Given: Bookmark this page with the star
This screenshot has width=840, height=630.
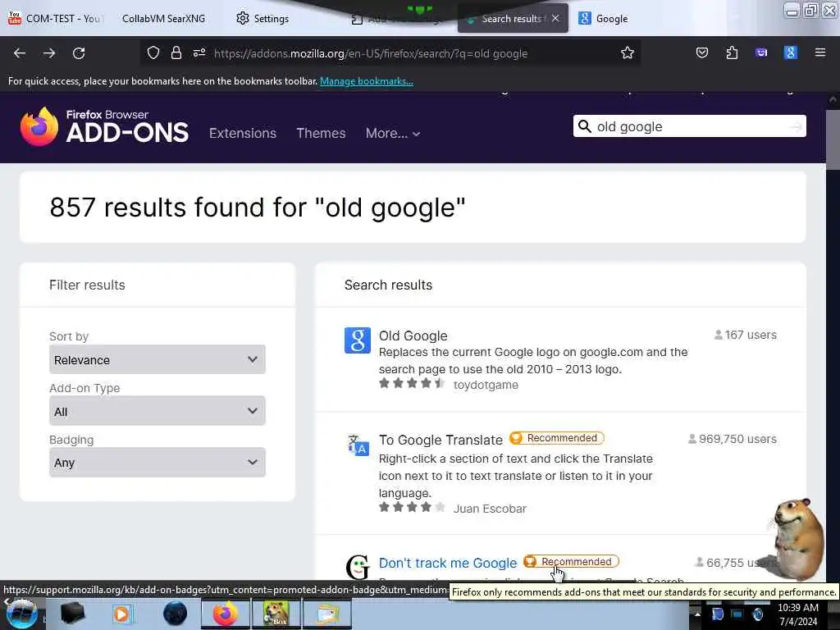Looking at the screenshot, I should 628,53.
